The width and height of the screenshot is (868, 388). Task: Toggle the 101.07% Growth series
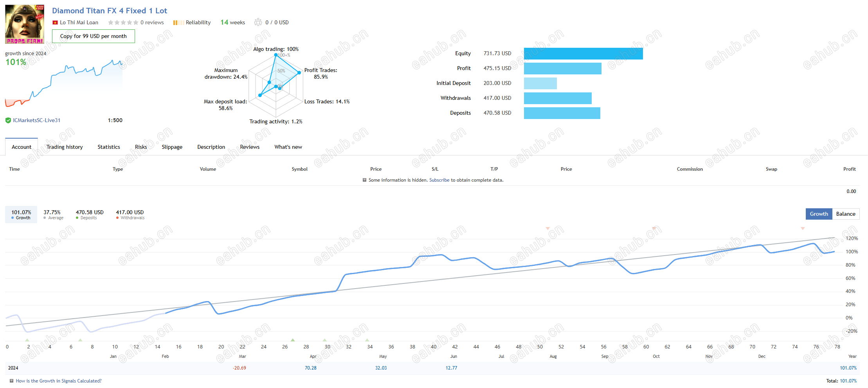(21, 215)
